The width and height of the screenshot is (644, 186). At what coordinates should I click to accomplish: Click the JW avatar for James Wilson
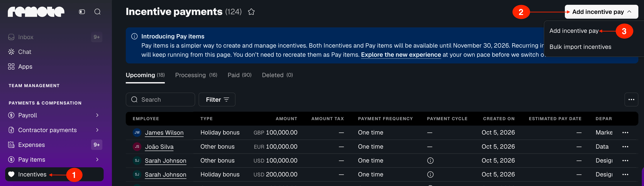pyautogui.click(x=137, y=132)
